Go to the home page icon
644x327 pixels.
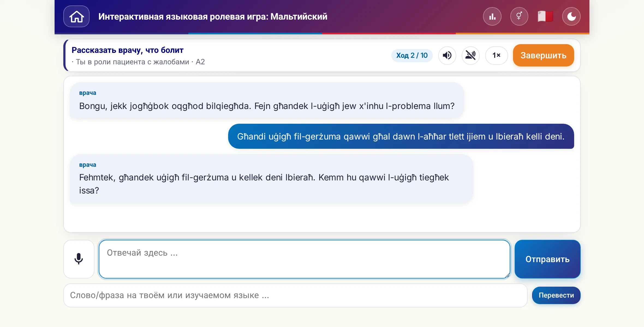pyautogui.click(x=76, y=16)
